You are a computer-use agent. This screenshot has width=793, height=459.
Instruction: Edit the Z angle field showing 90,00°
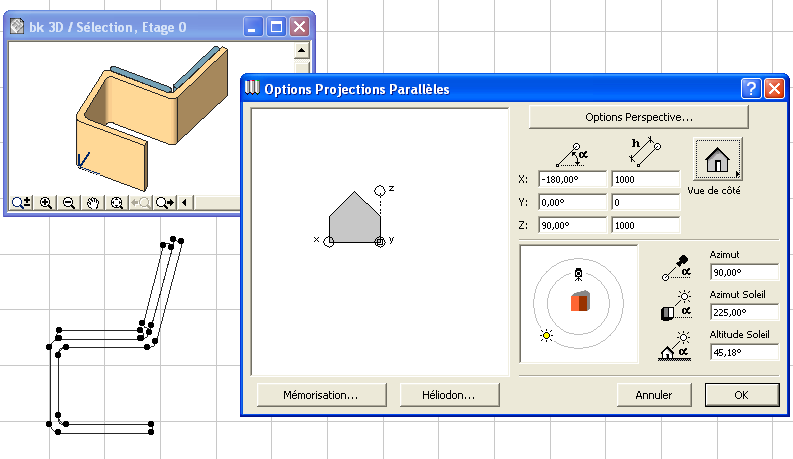[572, 225]
